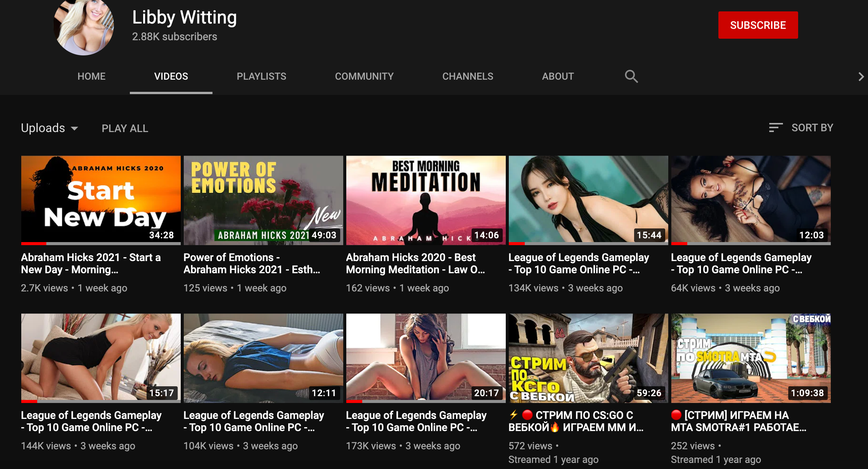The image size is (868, 469).
Task: Click watch progress bar under Start New Day
Action: 101,244
